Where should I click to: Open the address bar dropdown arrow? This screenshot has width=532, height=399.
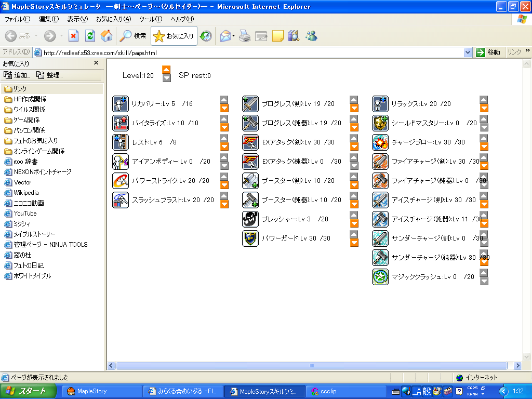(x=468, y=52)
